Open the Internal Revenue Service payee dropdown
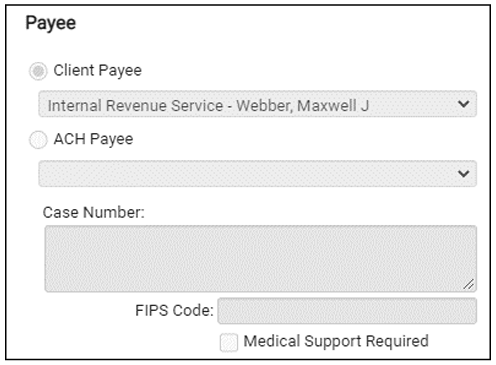496x365 pixels. click(257, 104)
